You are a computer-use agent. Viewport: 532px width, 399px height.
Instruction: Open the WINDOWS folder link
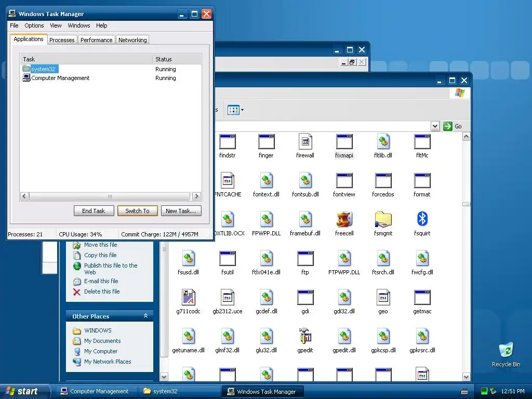pyautogui.click(x=98, y=330)
